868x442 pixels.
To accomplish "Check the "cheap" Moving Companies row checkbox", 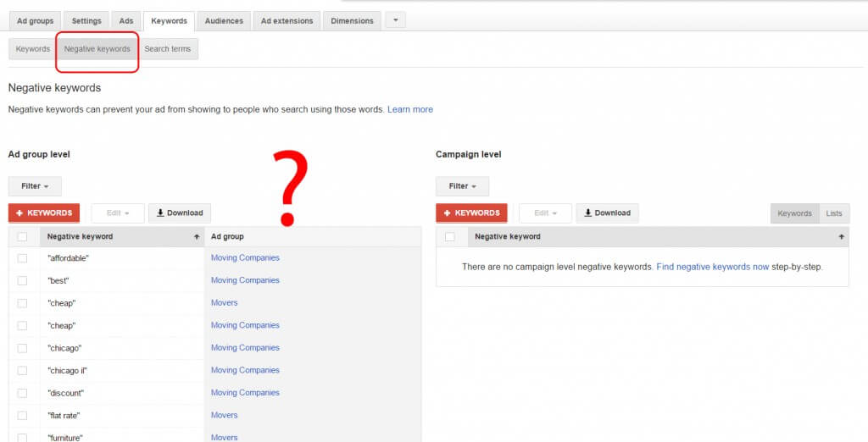I will tap(22, 326).
